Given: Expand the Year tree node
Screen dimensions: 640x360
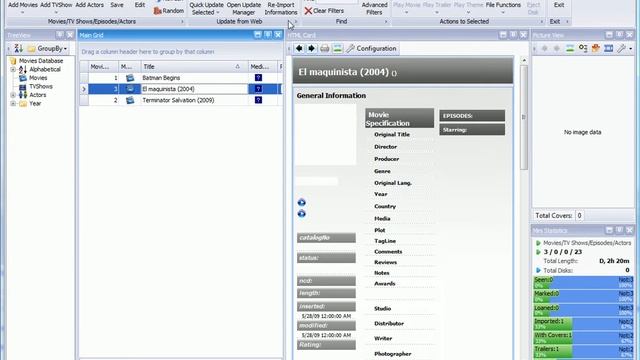Looking at the screenshot, I should click(x=13, y=104).
